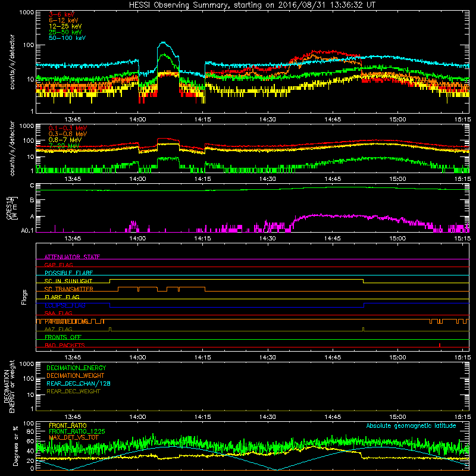Select the 50-100 keV legend label
Viewport: 476px width, 476px height.
point(67,38)
